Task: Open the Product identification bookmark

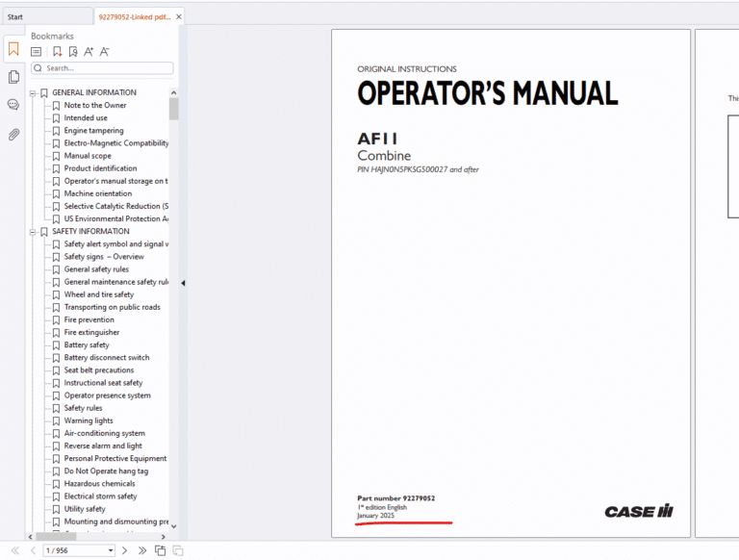Action: (x=100, y=168)
